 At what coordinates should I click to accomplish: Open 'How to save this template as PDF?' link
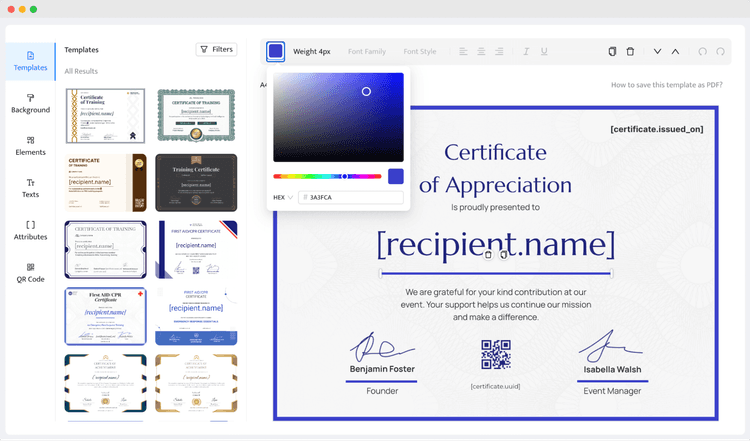tap(667, 85)
